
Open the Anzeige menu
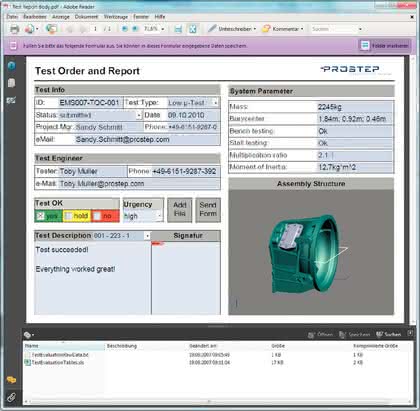[61, 17]
